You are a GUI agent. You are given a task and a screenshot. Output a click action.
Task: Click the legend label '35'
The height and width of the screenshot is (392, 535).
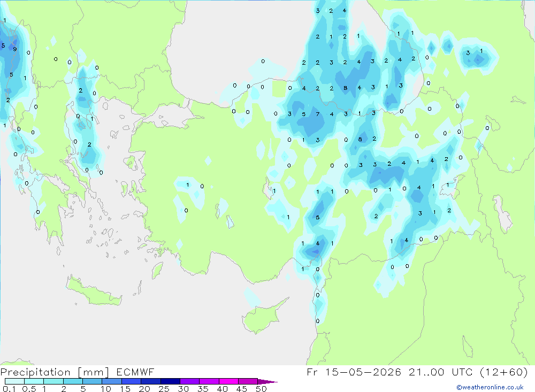pos(203,389)
